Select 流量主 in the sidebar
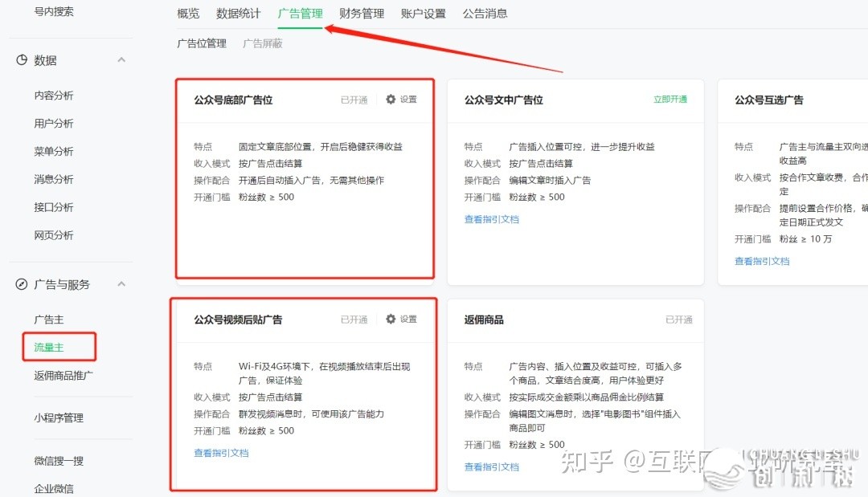 click(x=49, y=347)
